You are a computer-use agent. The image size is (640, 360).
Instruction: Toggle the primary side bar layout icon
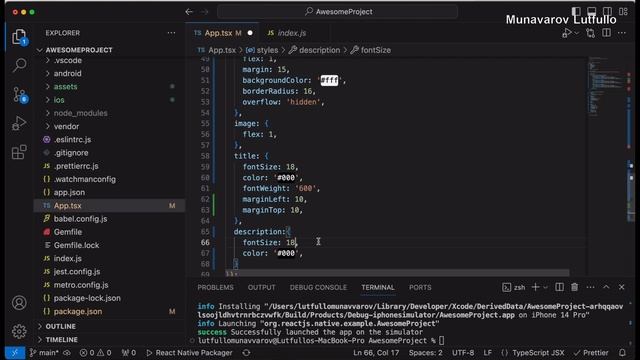(576, 11)
